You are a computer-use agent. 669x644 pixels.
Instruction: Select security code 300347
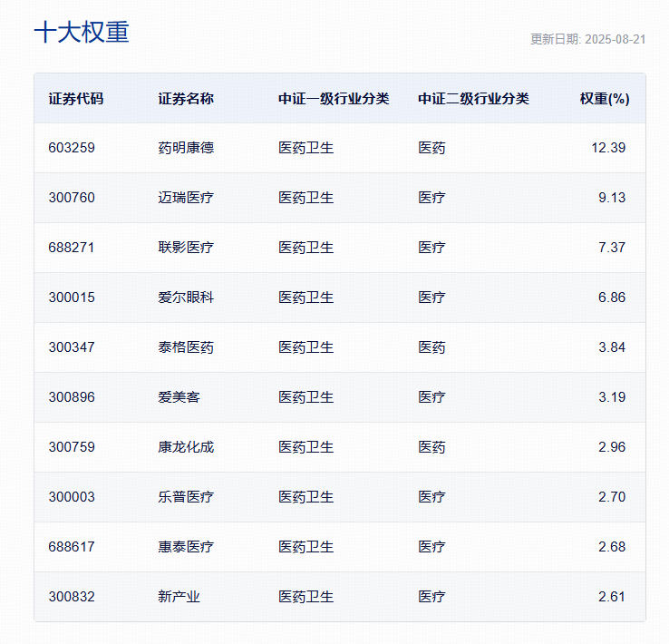point(72,347)
